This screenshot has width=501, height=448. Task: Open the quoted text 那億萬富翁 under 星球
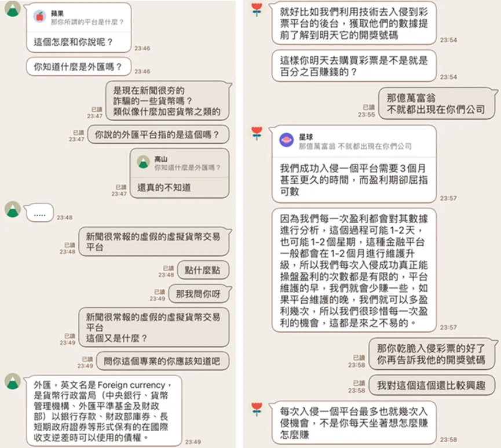[355, 146]
